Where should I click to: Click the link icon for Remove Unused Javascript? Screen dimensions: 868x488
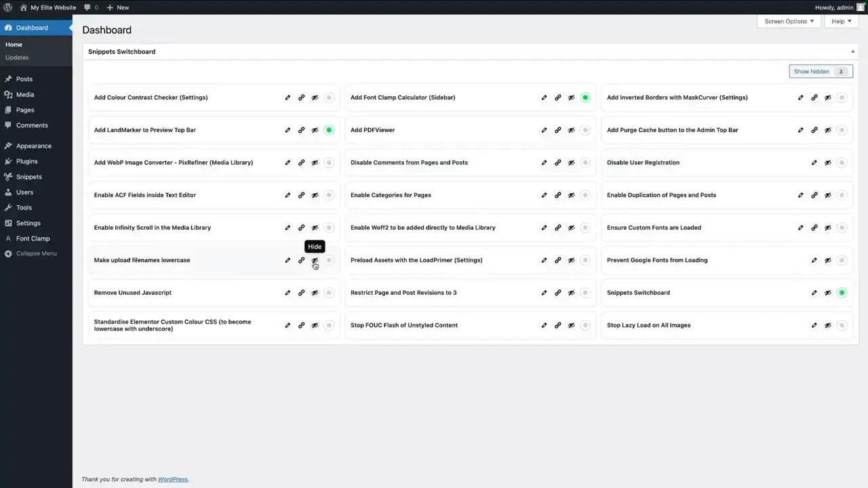(301, 293)
